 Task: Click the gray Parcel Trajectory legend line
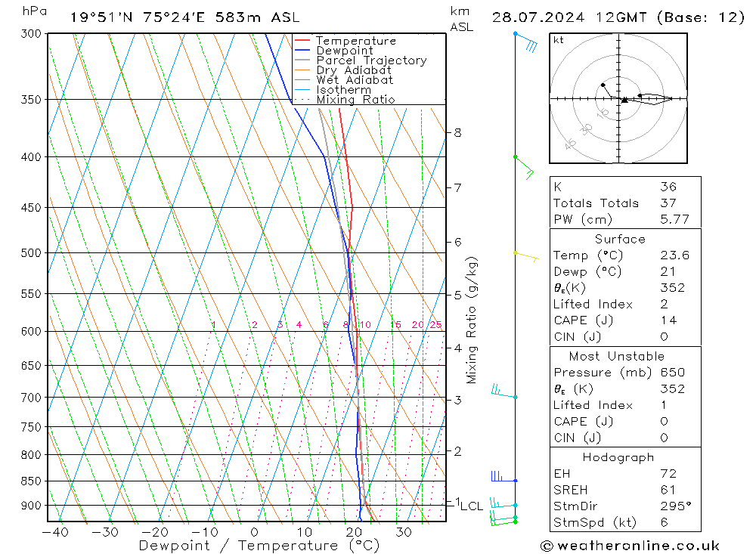[x=302, y=60]
